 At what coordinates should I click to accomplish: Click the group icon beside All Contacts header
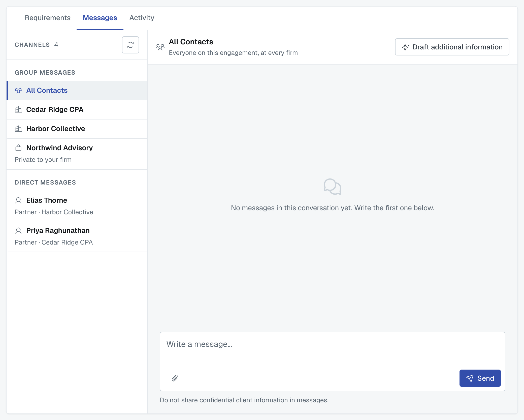[160, 47]
